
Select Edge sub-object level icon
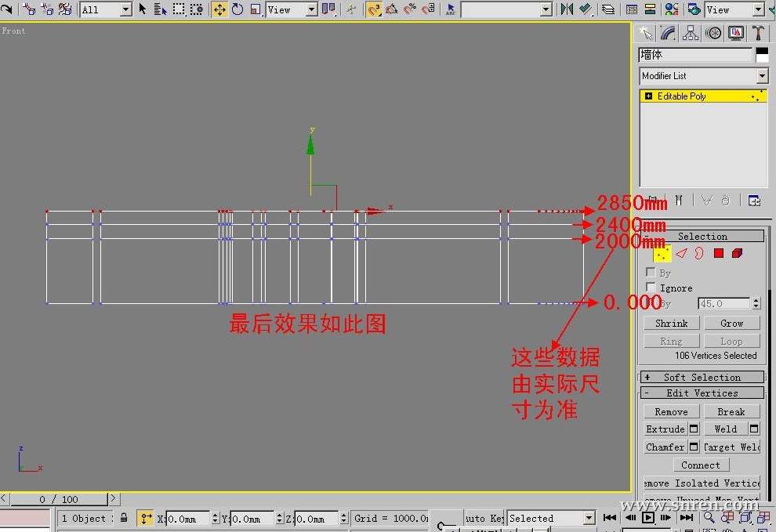coord(681,253)
